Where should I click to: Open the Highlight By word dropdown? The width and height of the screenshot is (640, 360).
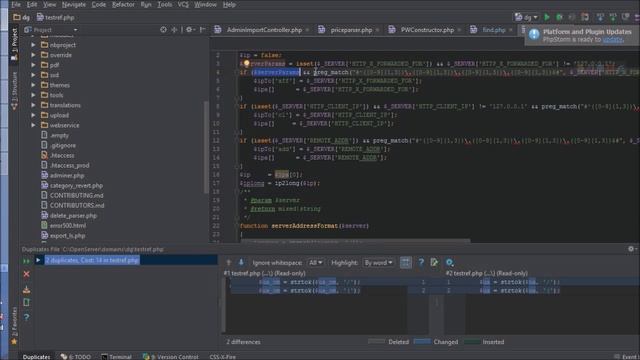(x=378, y=262)
